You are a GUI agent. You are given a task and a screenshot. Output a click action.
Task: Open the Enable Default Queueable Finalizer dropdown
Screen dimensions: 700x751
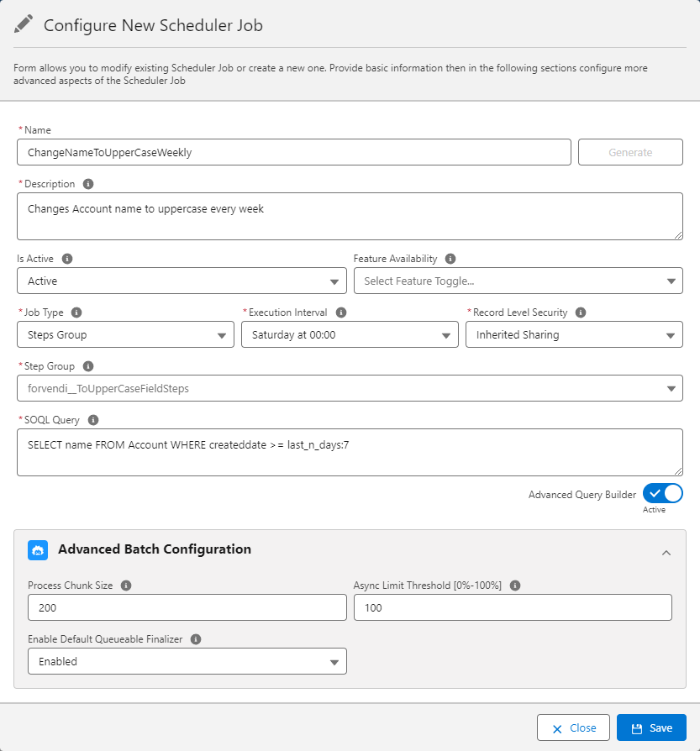click(x=187, y=661)
